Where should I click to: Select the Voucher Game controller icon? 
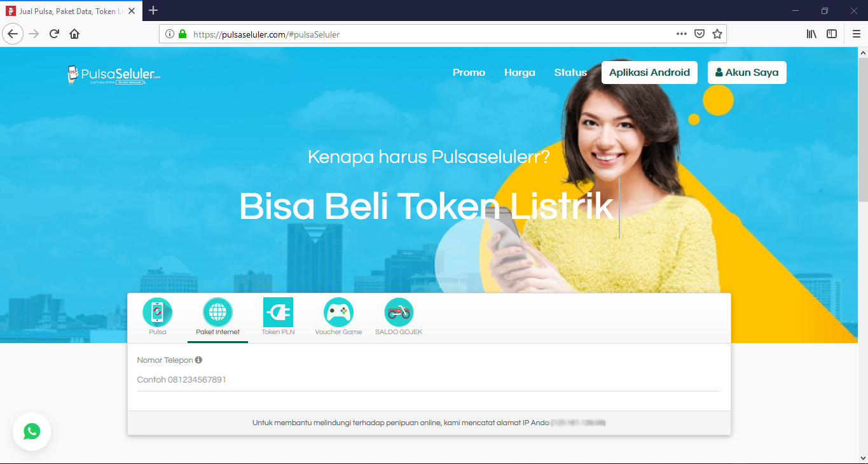338,313
